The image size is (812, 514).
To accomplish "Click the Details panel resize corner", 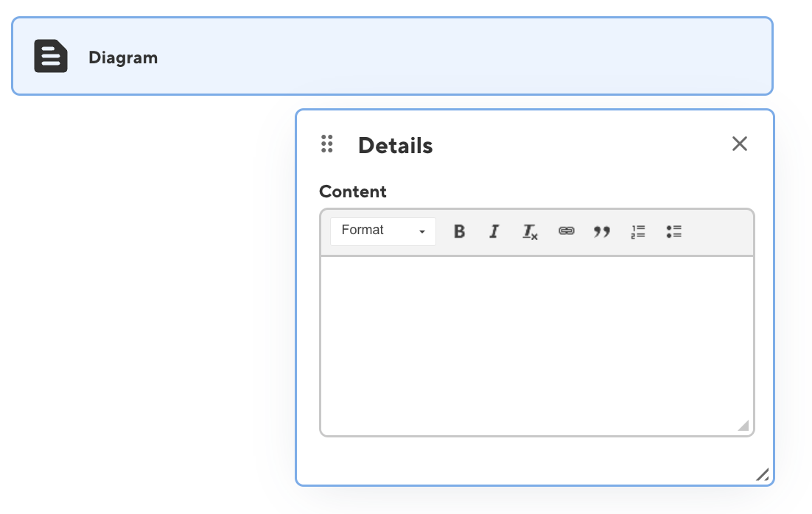I will click(x=763, y=475).
